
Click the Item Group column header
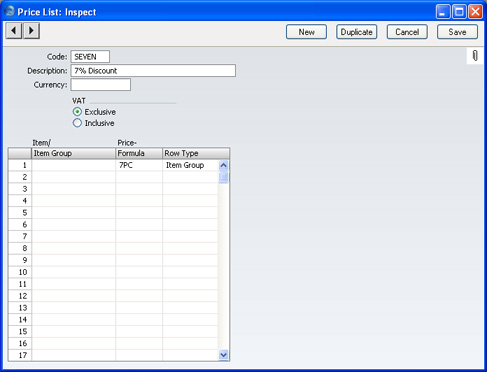73,153
